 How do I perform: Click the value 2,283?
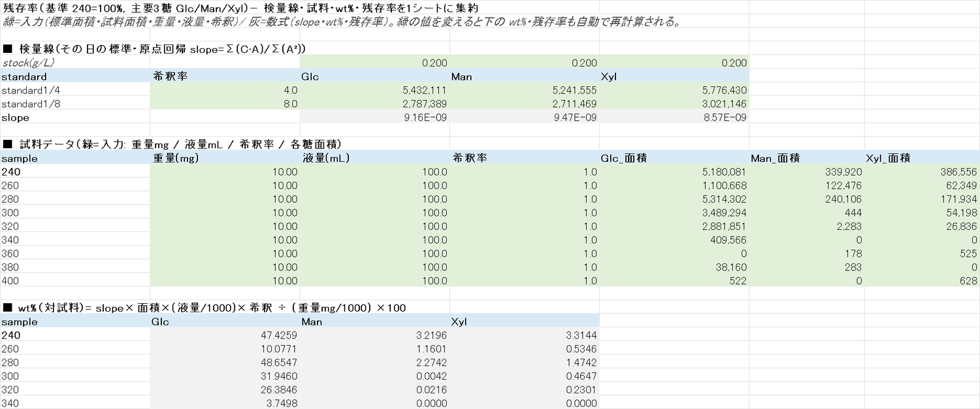pyautogui.click(x=806, y=226)
